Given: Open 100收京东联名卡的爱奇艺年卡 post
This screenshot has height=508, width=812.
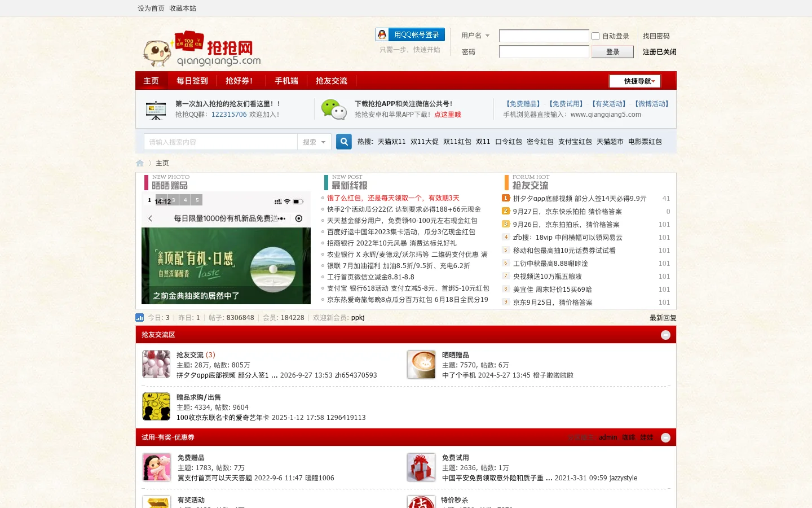Looking at the screenshot, I should click(x=223, y=418).
